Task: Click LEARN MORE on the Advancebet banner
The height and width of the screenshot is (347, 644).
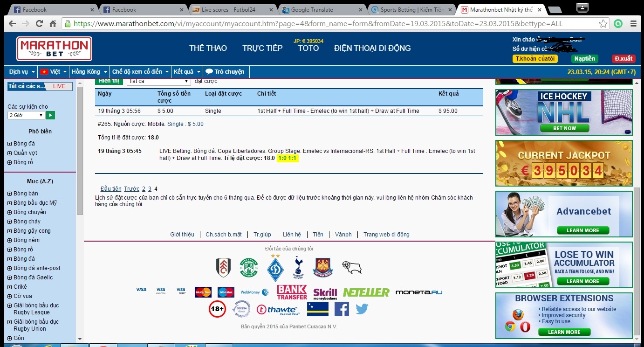Action: (583, 230)
